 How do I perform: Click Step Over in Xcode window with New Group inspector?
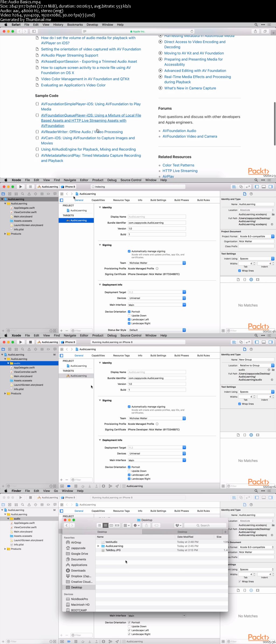click(83, 486)
